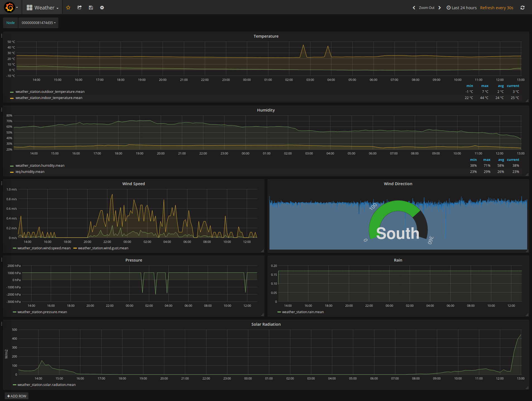Grab Temperature panel resize corner
This screenshot has height=401, width=532.
527,101
